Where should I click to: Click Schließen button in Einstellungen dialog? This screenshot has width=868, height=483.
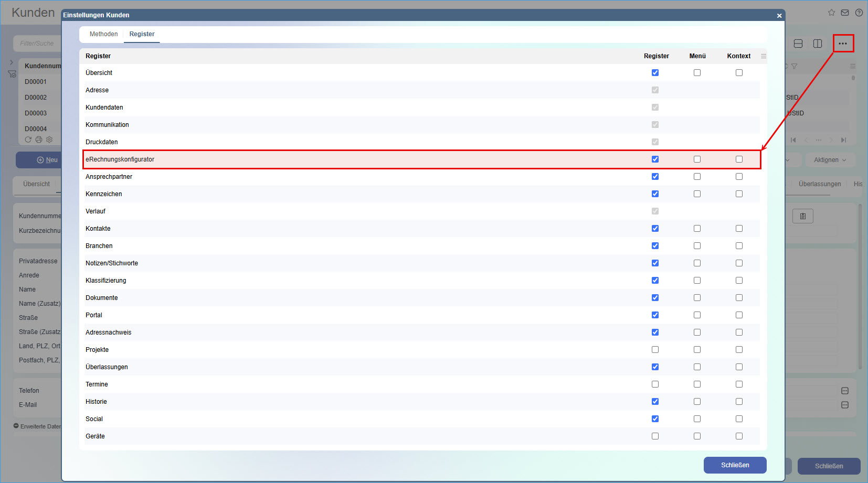tap(735, 465)
